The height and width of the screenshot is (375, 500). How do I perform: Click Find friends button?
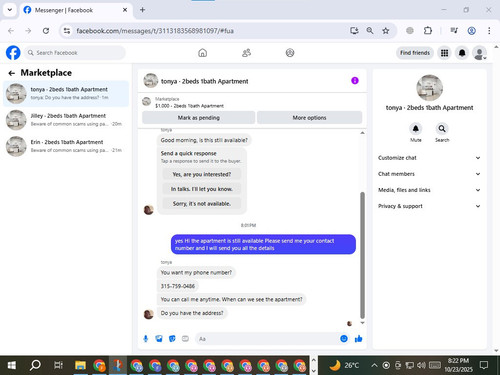pyautogui.click(x=415, y=53)
